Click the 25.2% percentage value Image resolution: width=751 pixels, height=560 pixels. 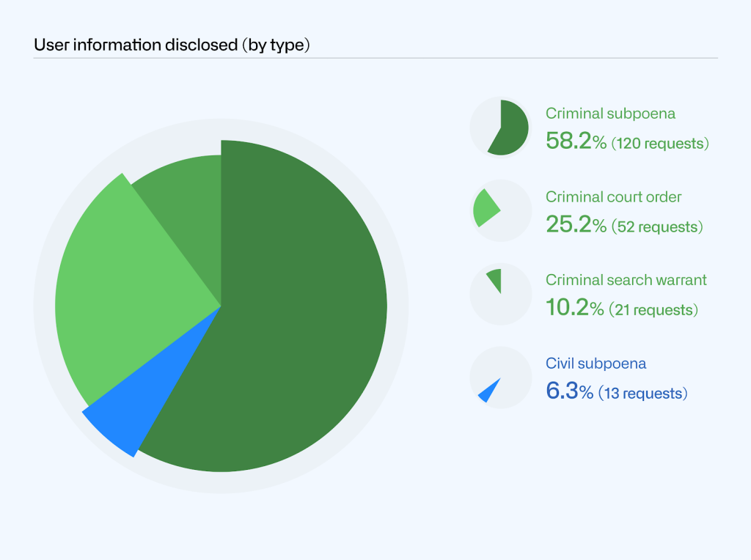(x=576, y=225)
